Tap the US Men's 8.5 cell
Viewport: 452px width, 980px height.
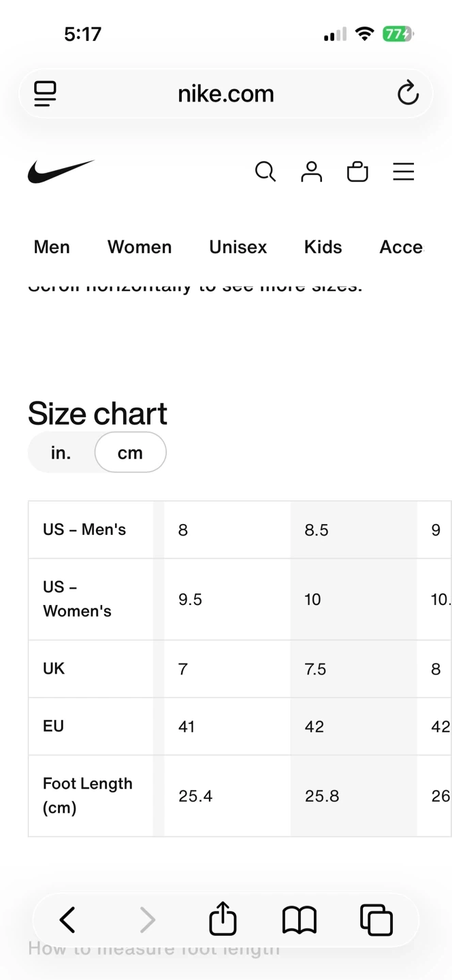pyautogui.click(x=353, y=530)
